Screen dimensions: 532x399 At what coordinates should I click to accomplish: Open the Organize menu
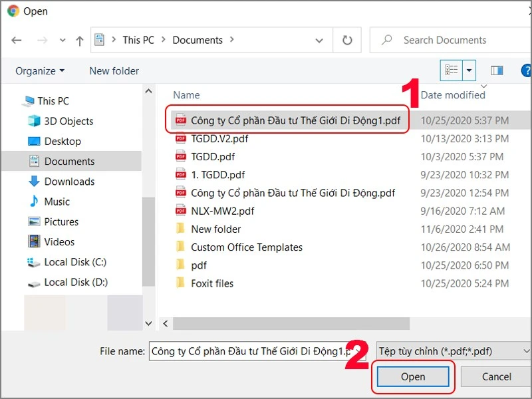click(40, 71)
